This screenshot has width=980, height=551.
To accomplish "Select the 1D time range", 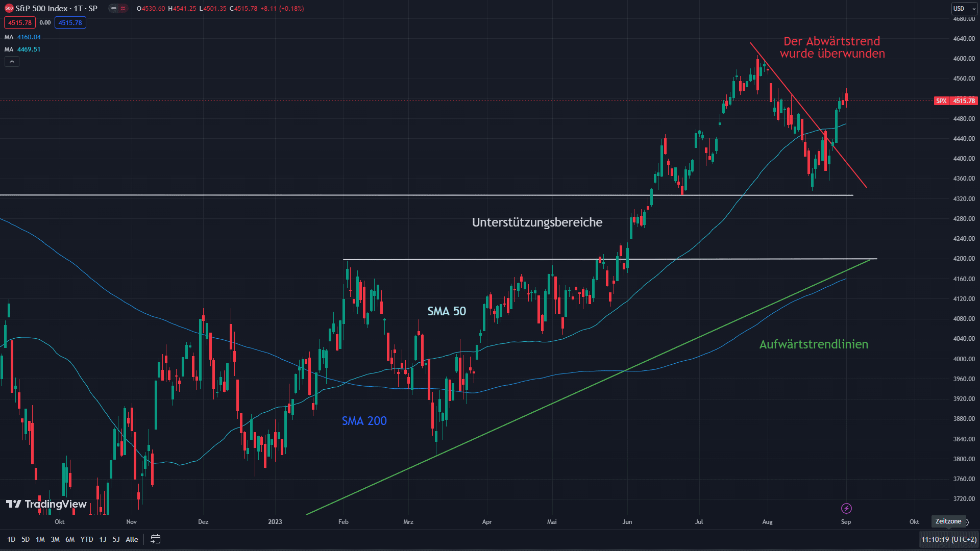I will (x=11, y=539).
